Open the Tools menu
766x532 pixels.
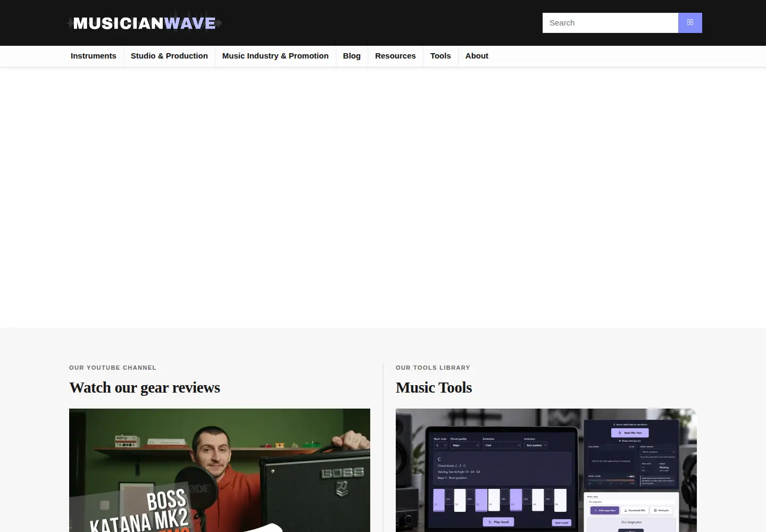click(440, 56)
